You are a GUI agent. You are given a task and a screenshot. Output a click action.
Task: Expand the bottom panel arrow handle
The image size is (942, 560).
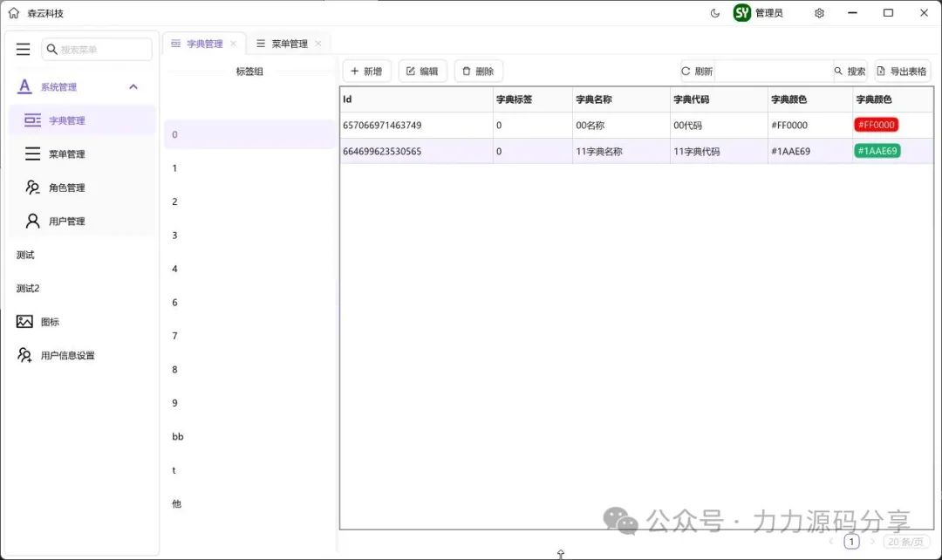[561, 554]
